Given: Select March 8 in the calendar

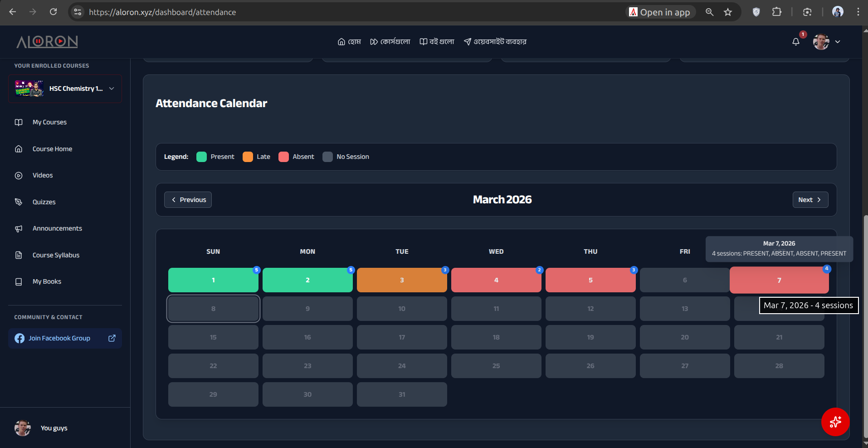Looking at the screenshot, I should (213, 309).
